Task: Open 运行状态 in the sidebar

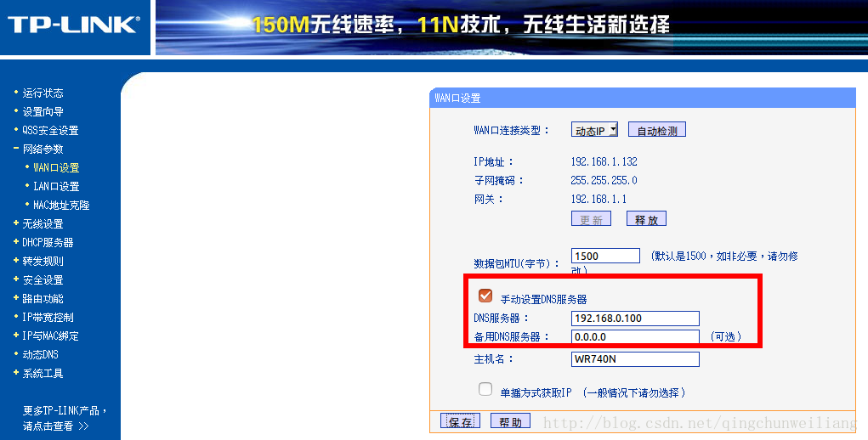Action: pyautogui.click(x=43, y=93)
